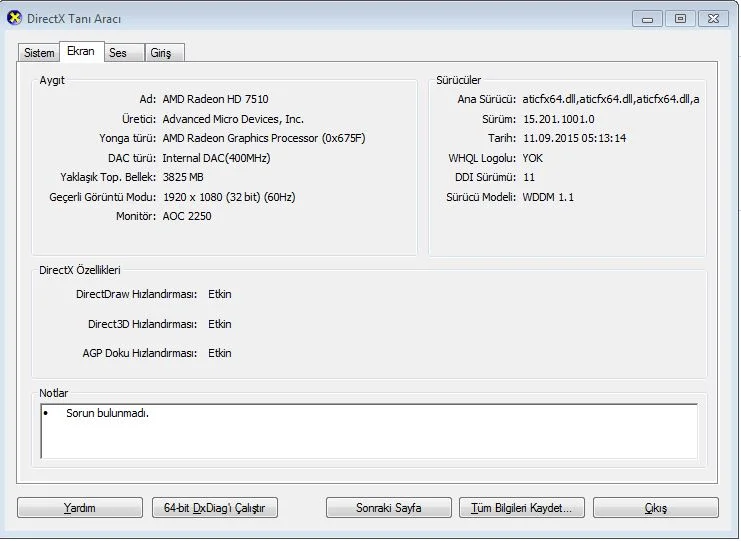Viewport: 741px width, 541px height.
Task: Click the Yaklaşık Top. Bellek label
Action: coord(108,177)
